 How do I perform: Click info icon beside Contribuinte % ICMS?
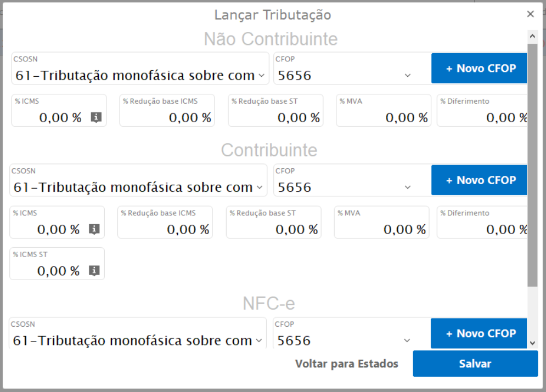94,229
